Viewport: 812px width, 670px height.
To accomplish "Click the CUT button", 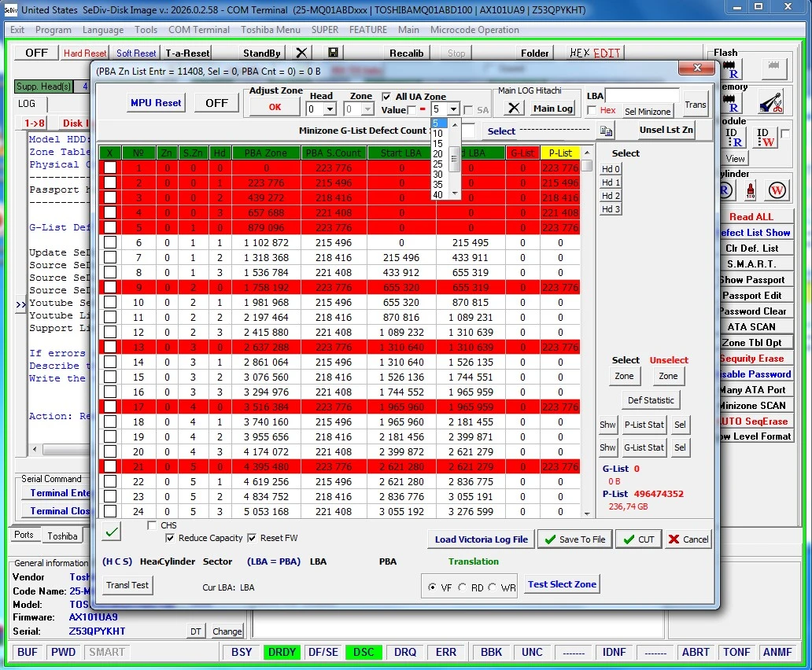I will tap(639, 539).
